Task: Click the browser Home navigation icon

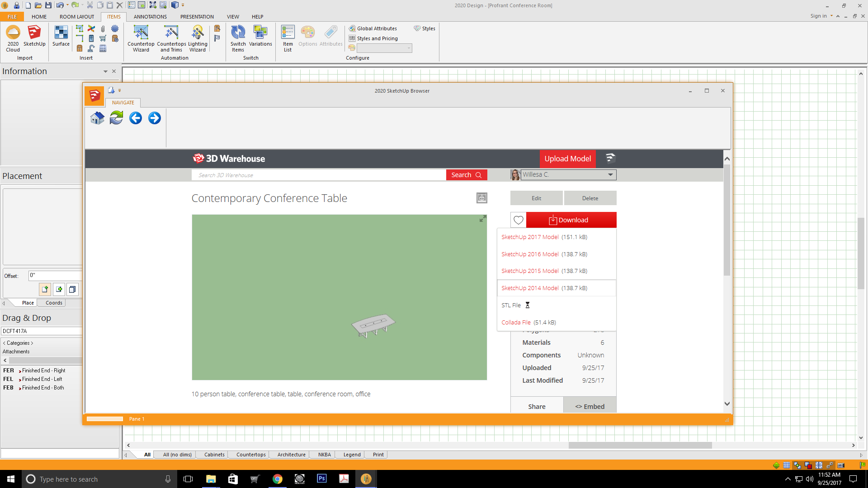Action: 97,118
